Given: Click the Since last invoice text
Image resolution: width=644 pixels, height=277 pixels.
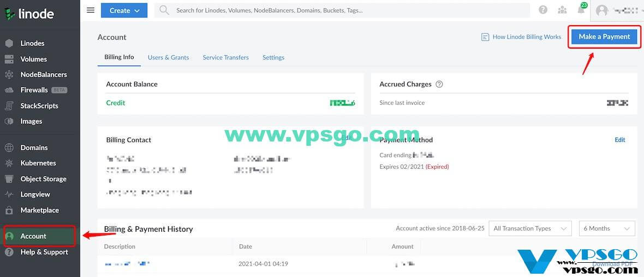Looking at the screenshot, I should tap(402, 103).
